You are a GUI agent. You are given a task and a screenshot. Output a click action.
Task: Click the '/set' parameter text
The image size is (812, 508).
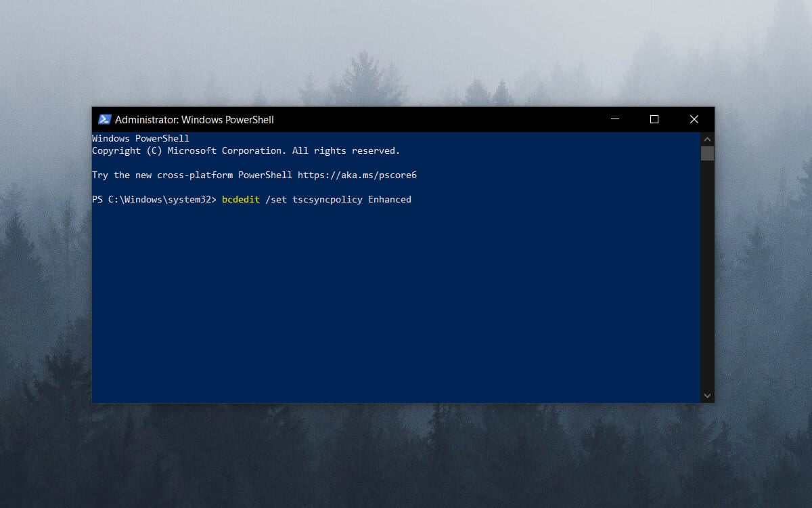276,199
